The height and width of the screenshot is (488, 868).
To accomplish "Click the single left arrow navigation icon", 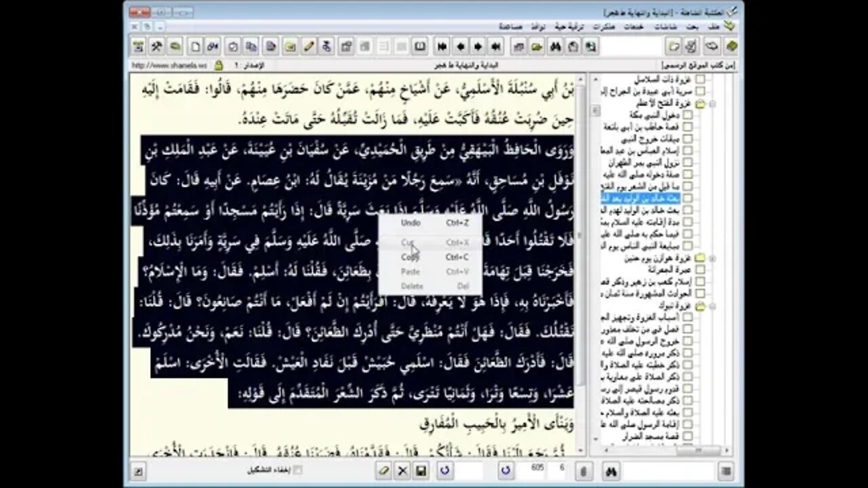I will pos(460,47).
